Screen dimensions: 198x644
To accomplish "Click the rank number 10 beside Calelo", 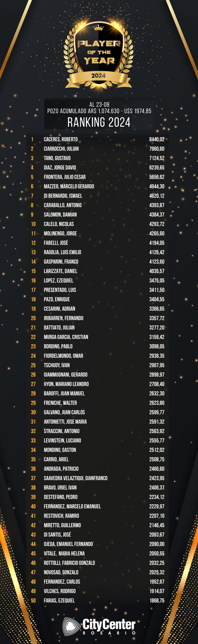I will tap(33, 224).
